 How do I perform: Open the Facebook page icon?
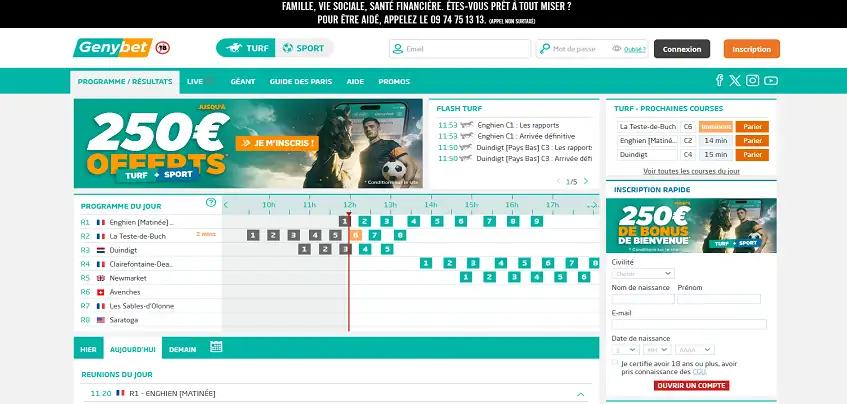point(720,80)
